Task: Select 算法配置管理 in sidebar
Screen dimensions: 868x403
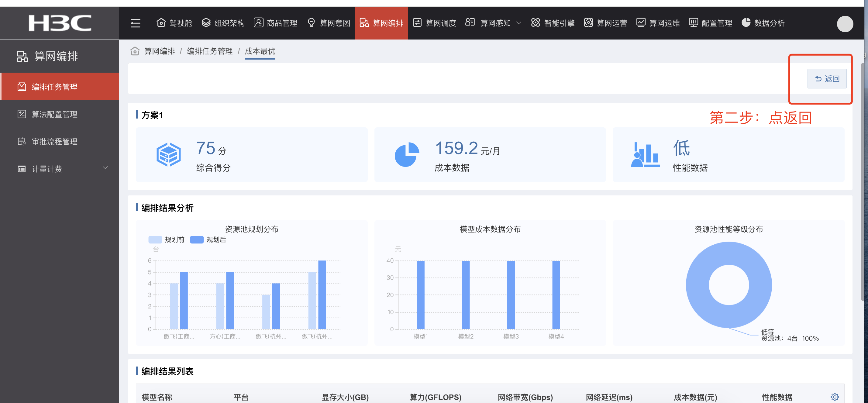Action: [x=54, y=114]
